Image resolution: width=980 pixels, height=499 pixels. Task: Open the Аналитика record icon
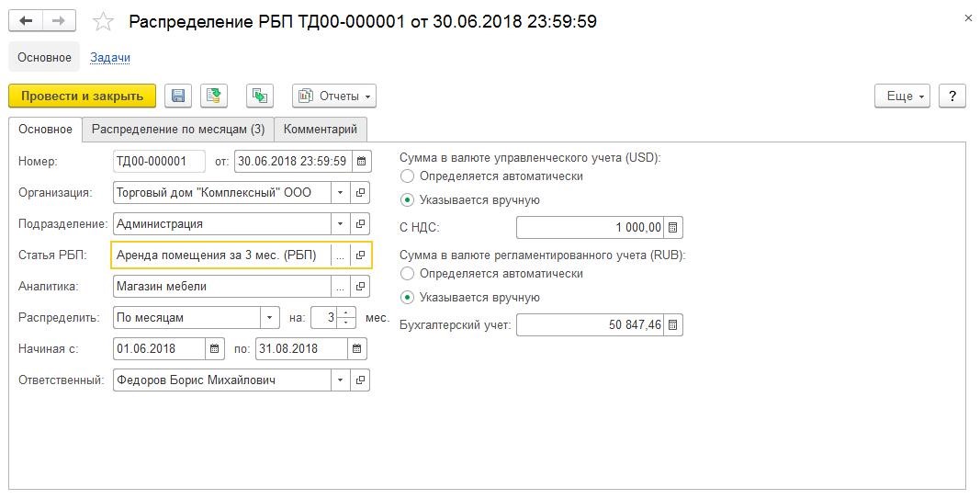click(x=360, y=287)
